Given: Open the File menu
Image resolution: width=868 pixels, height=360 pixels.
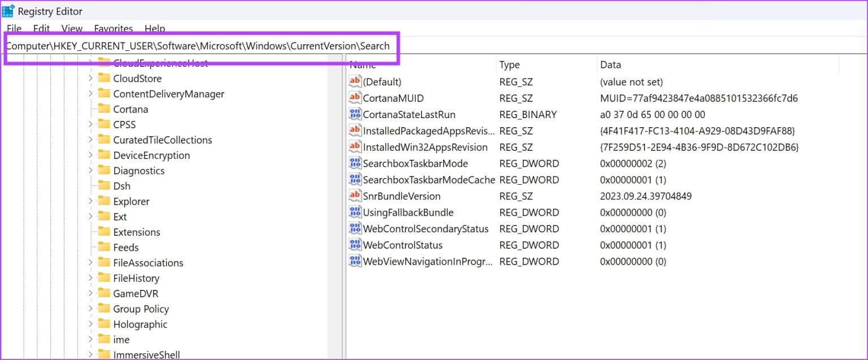Looking at the screenshot, I should pyautogui.click(x=14, y=28).
